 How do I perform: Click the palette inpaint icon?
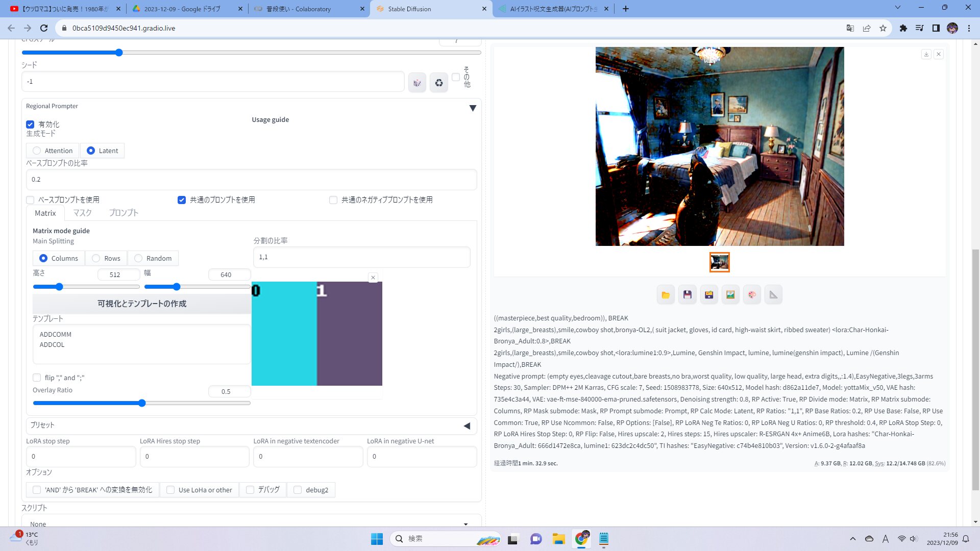[752, 295]
